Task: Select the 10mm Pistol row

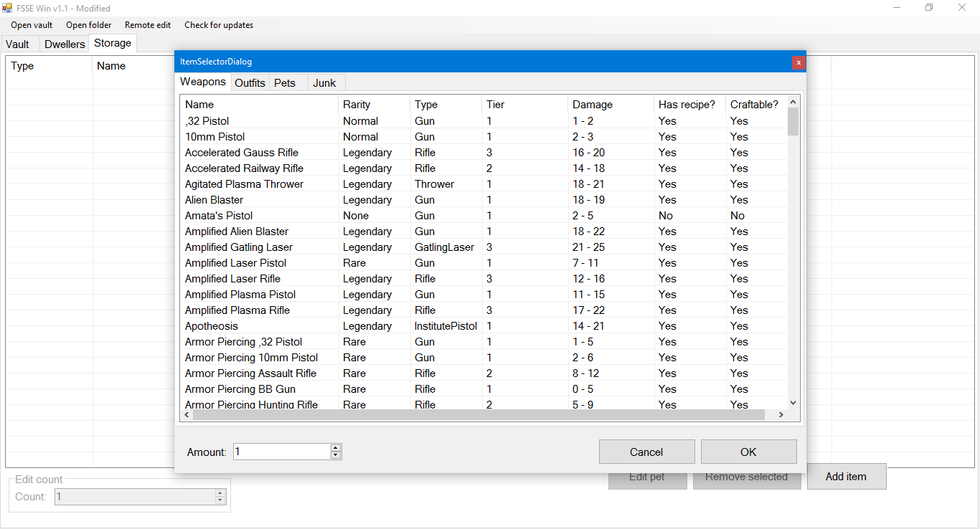Action: [484, 137]
